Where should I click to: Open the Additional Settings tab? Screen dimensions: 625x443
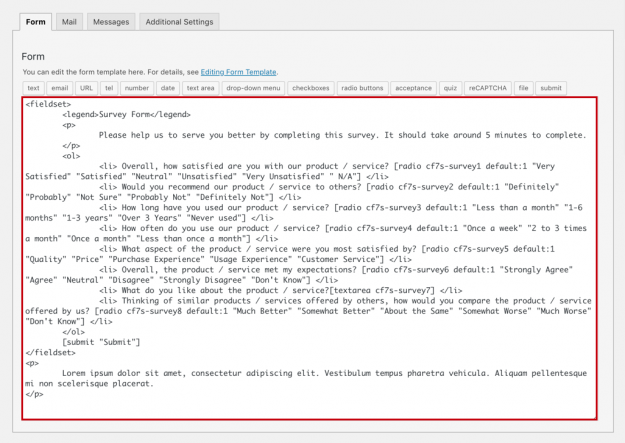178,21
